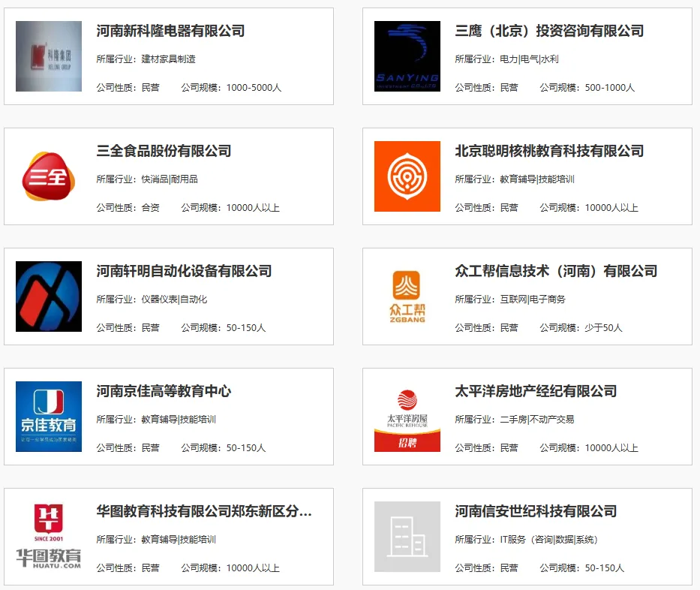Open 三全食品股份有限公司 company page
Screen dimensions: 700x590
coord(164,151)
